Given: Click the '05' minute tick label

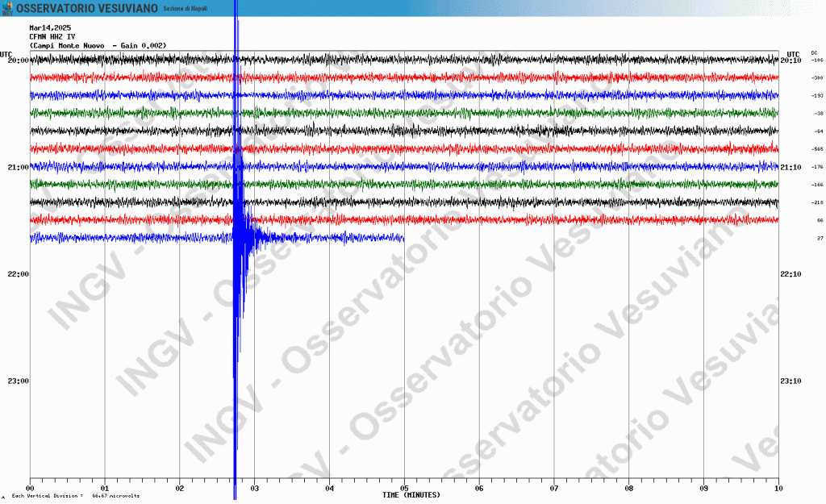Looking at the screenshot, I should click(x=404, y=489).
